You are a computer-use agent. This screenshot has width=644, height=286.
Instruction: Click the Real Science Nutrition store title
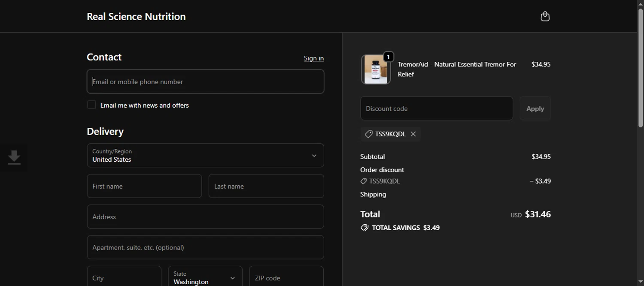coord(136,16)
